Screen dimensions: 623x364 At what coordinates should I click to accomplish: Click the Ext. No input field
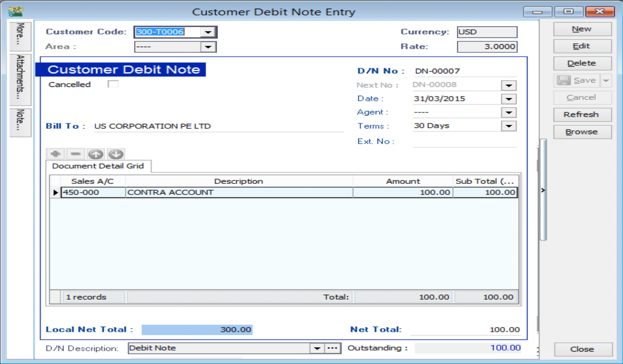[464, 141]
